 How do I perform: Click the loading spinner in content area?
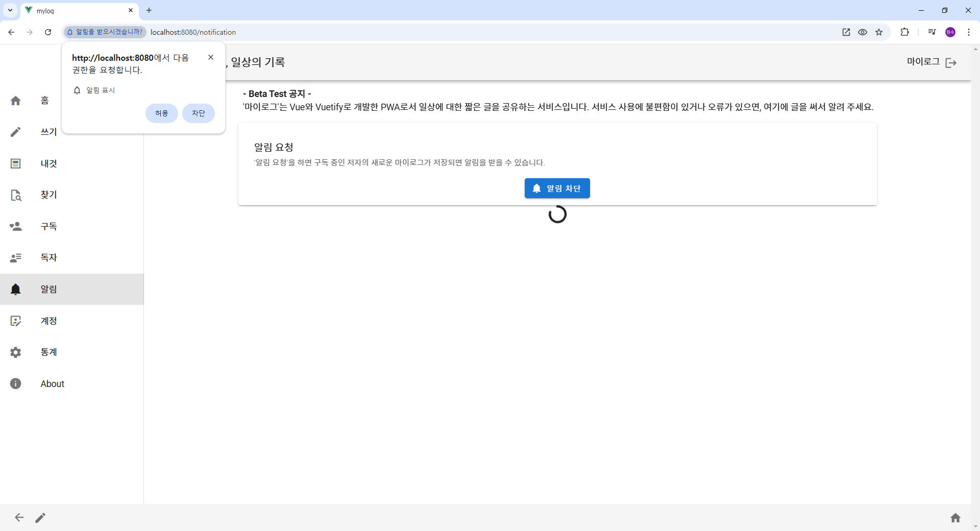coord(557,214)
